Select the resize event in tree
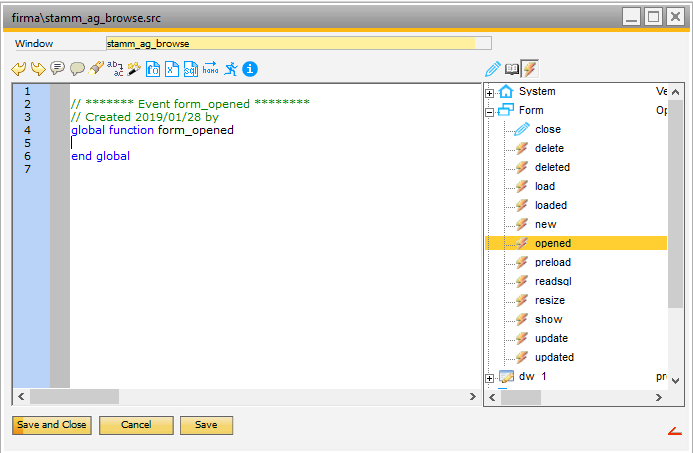Screen dimensions: 693x453 (x=549, y=300)
